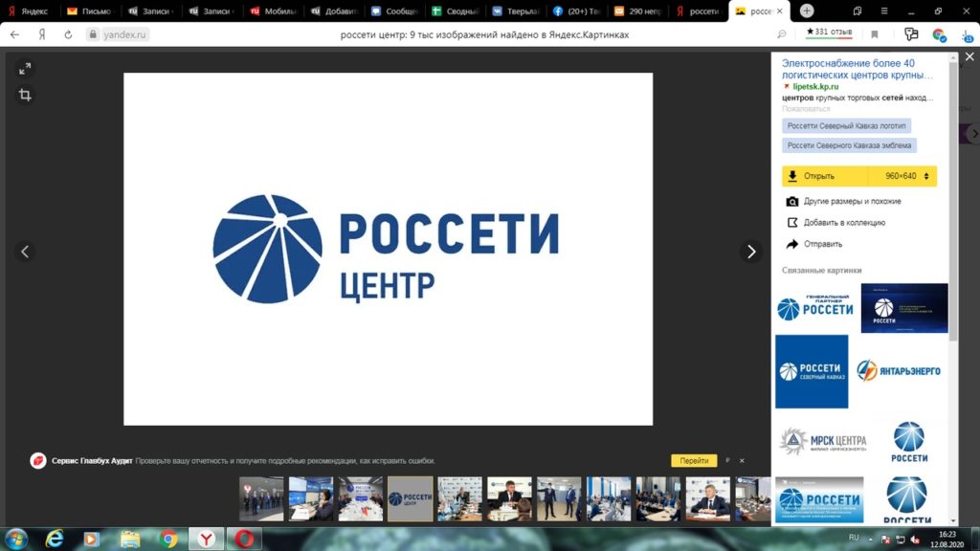The height and width of the screenshot is (551, 980).
Task: Open the RU language switcher in the tray
Action: (854, 538)
